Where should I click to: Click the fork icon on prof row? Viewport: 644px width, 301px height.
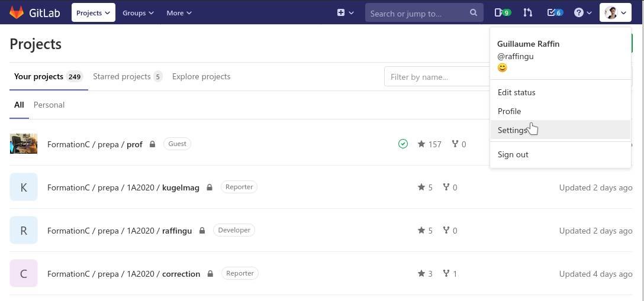click(x=455, y=144)
